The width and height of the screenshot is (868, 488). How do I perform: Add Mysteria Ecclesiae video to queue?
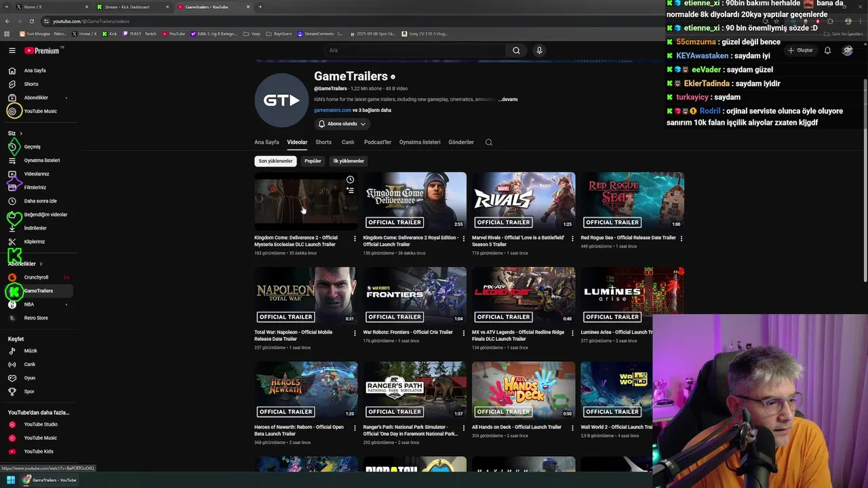[350, 190]
